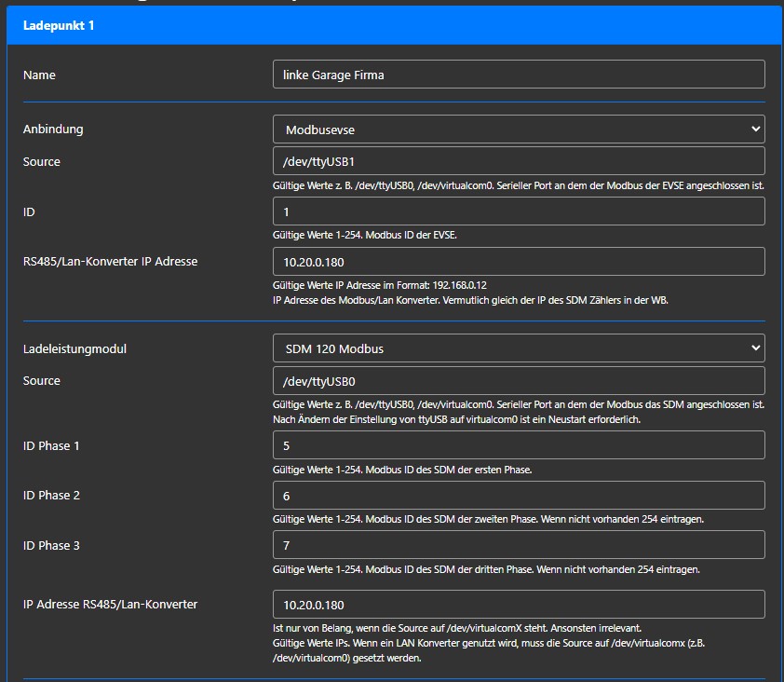Click the 'ID Phase 1' label

pos(51,445)
